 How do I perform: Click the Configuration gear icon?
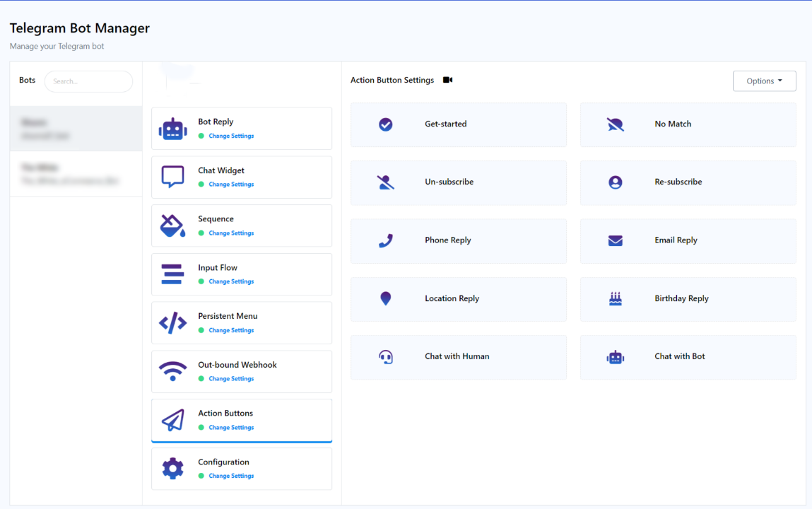172,468
